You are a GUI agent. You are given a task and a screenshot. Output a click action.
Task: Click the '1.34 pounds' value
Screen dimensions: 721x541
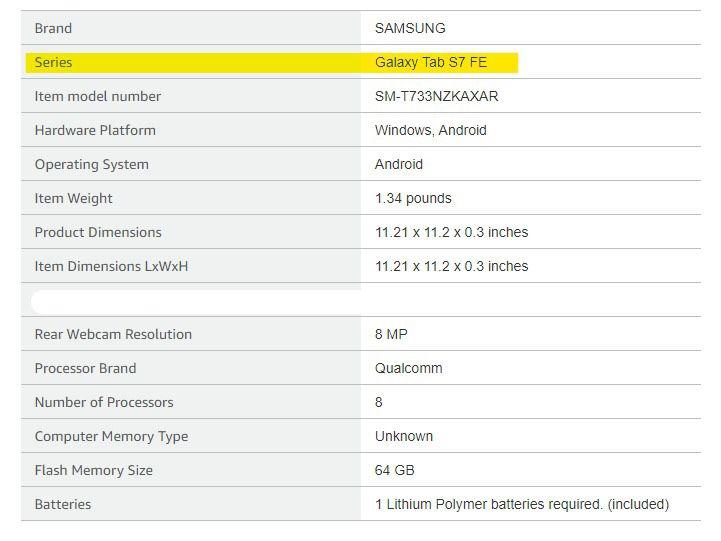(x=413, y=198)
